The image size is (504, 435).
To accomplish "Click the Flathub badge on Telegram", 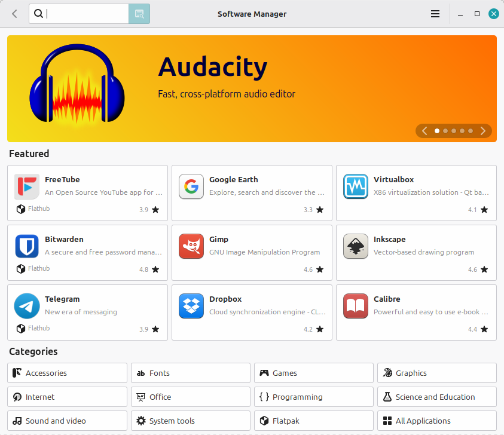I will coord(33,328).
